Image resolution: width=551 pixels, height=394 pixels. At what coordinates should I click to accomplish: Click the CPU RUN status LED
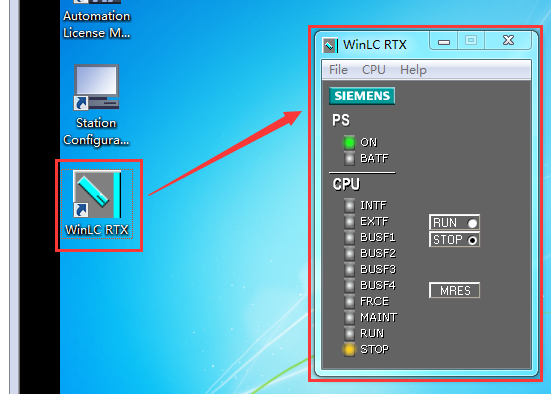tap(349, 333)
